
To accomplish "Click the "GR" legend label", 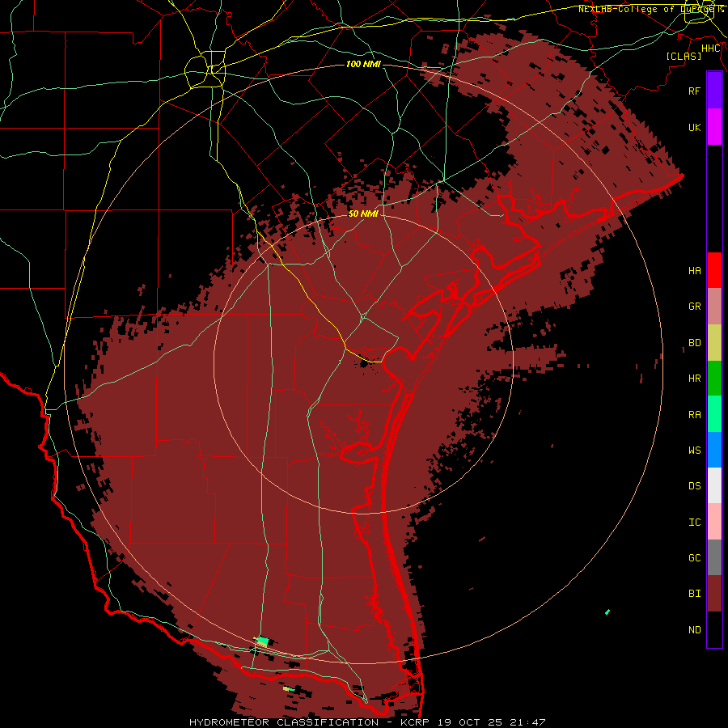I will click(694, 307).
